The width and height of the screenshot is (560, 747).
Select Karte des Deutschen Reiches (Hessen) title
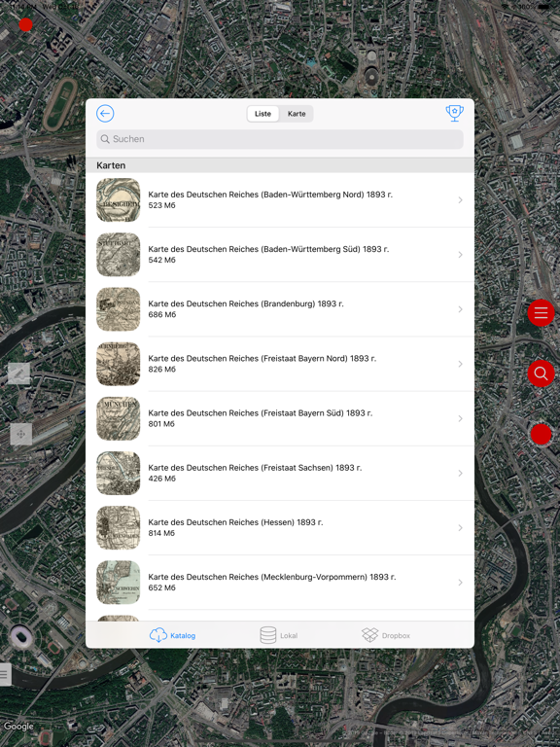tap(235, 522)
